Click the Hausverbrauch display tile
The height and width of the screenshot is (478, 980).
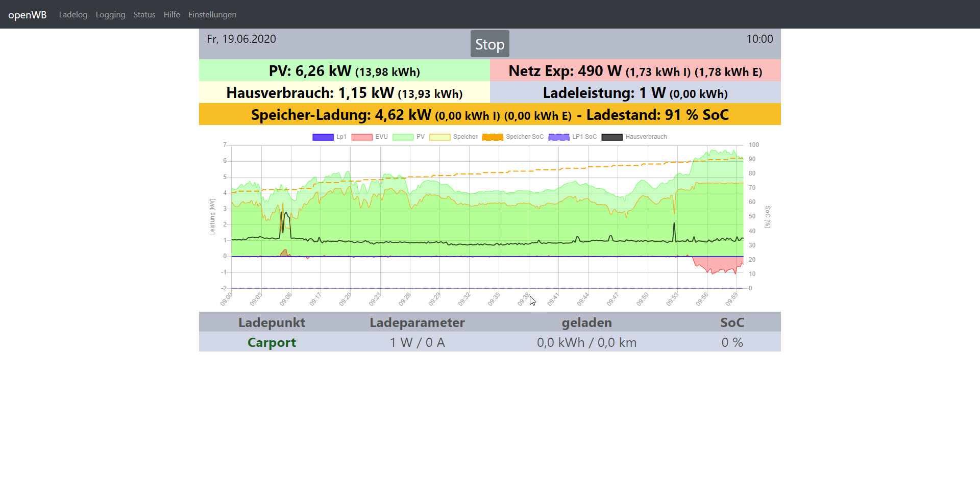pos(345,93)
